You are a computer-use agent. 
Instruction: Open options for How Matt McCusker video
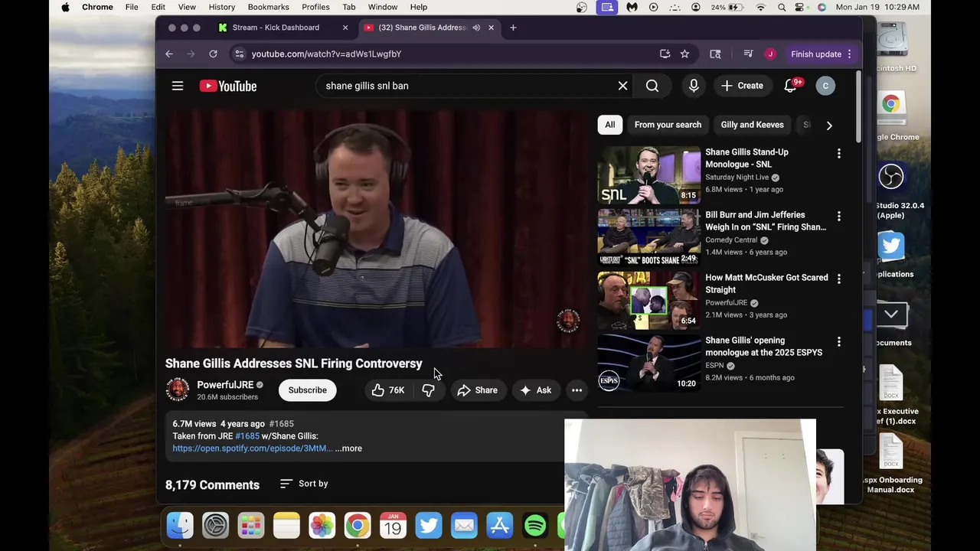(x=838, y=279)
